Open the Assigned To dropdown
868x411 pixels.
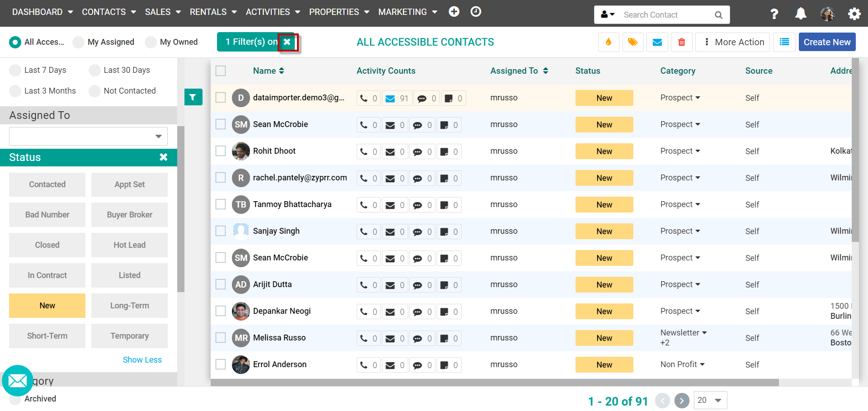point(88,136)
